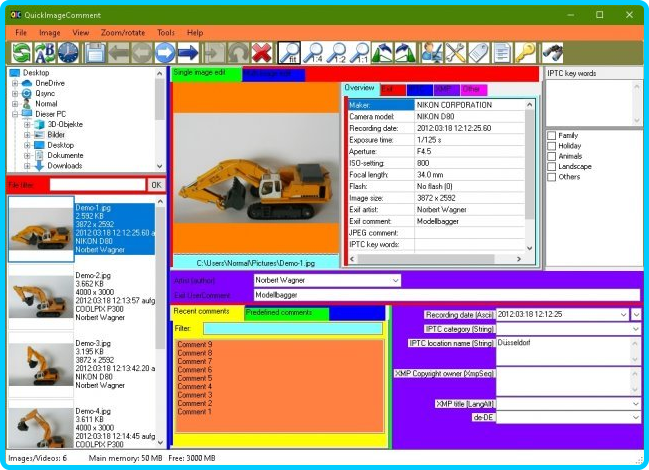This screenshot has height=470, width=649.
Task: Select the zoom fit magnifier
Action: point(289,53)
